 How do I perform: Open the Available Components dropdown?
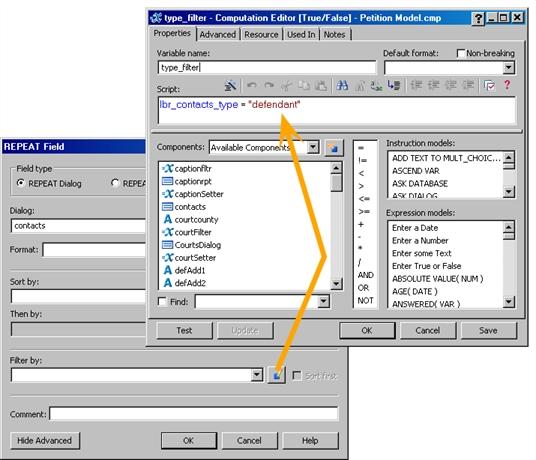(313, 147)
